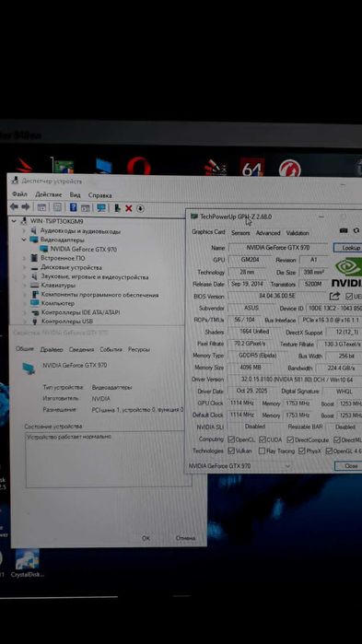This screenshot has width=362, height=644.
Task: Toggle the Ray Tracing checkbox
Action: point(262,451)
